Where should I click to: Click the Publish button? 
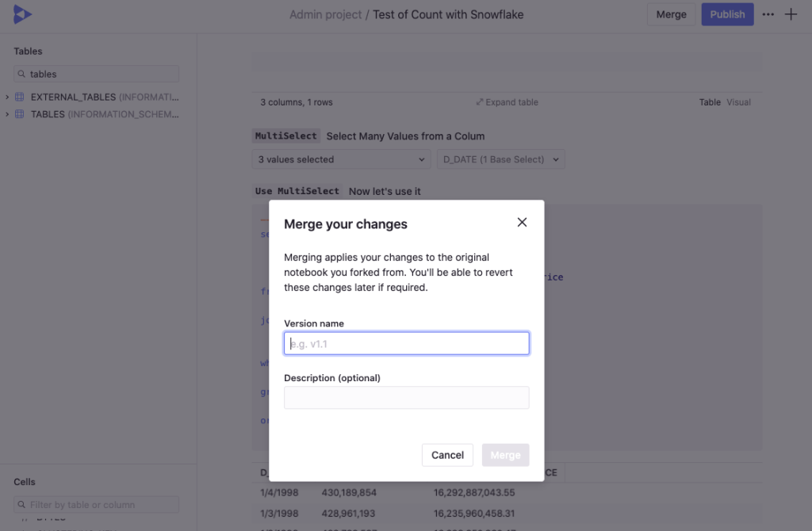(x=727, y=14)
